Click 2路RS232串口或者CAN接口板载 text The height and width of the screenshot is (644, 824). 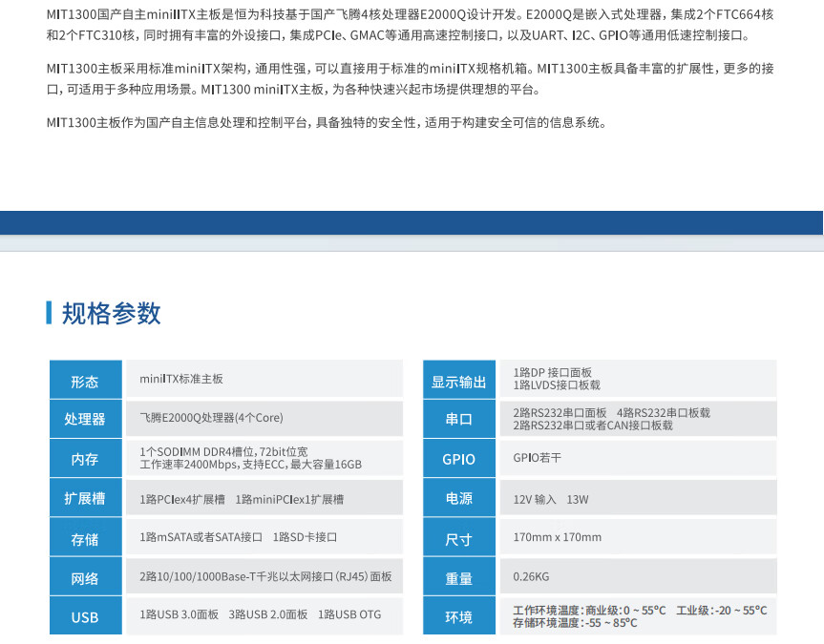[x=593, y=426]
